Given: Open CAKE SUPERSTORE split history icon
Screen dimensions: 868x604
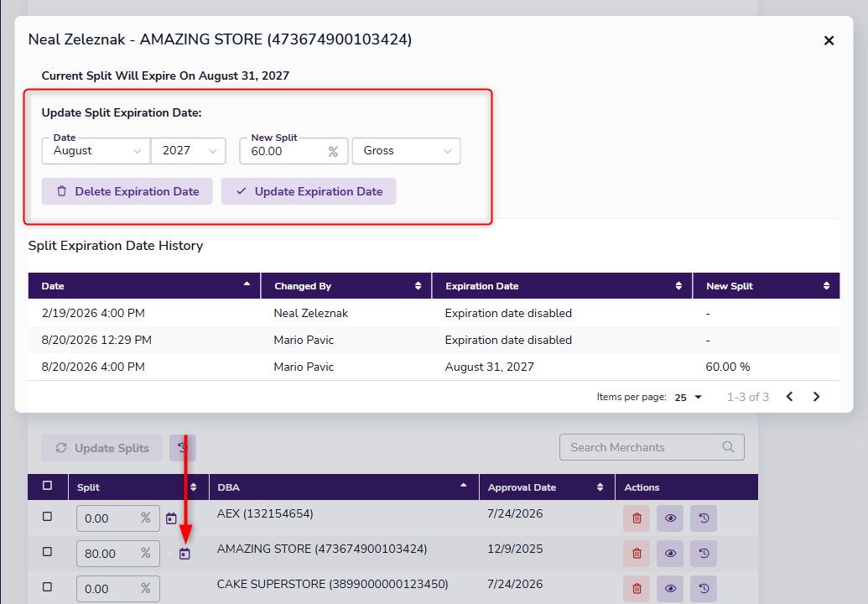Looking at the screenshot, I should pyautogui.click(x=704, y=589).
